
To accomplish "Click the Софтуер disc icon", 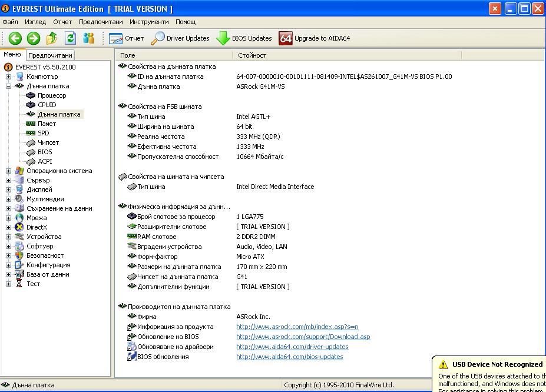I will coord(19,246).
